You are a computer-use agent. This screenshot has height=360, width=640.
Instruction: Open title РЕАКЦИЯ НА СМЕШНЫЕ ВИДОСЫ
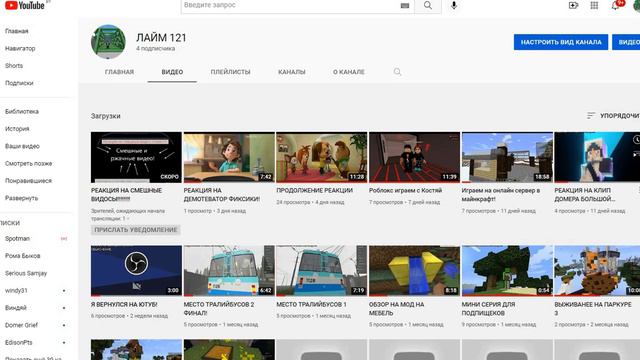(127, 195)
